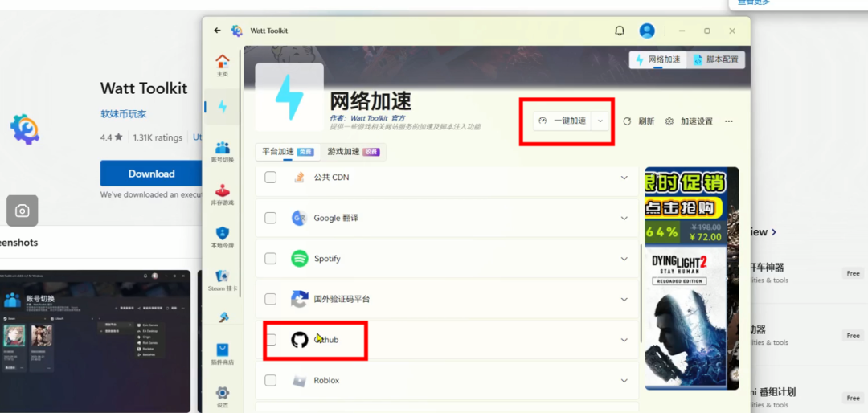Viewport: 868px width, 413px height.
Task: Select the lightning 网络加速 sidebar icon
Action: [x=222, y=107]
